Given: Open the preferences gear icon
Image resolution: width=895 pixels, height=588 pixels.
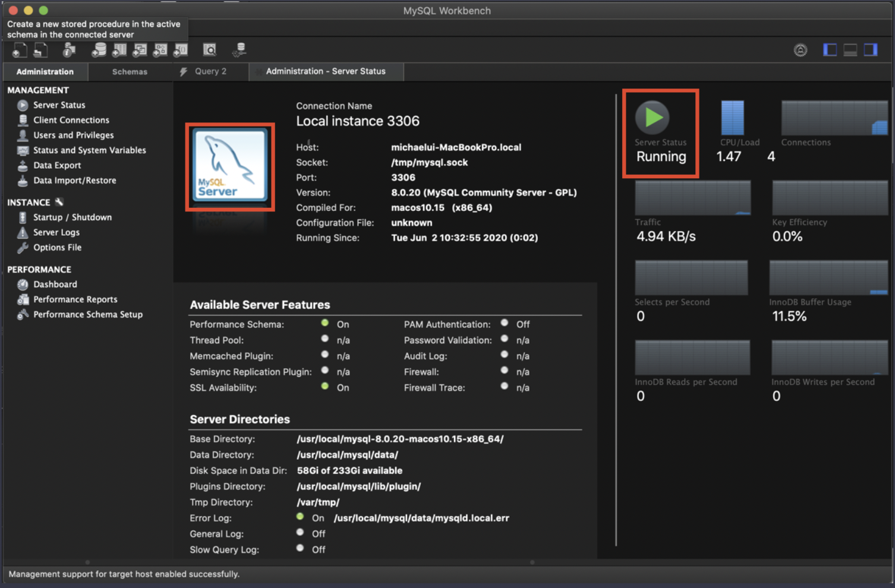Looking at the screenshot, I should [801, 50].
